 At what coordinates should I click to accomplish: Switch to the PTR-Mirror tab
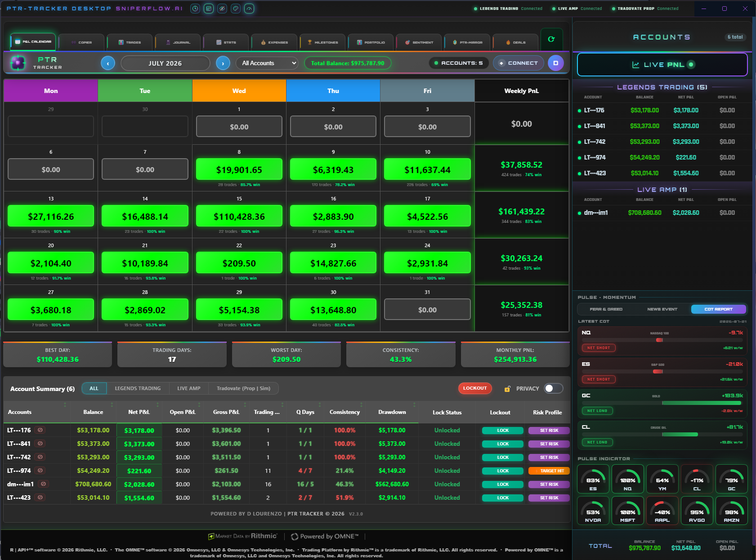coord(467,42)
